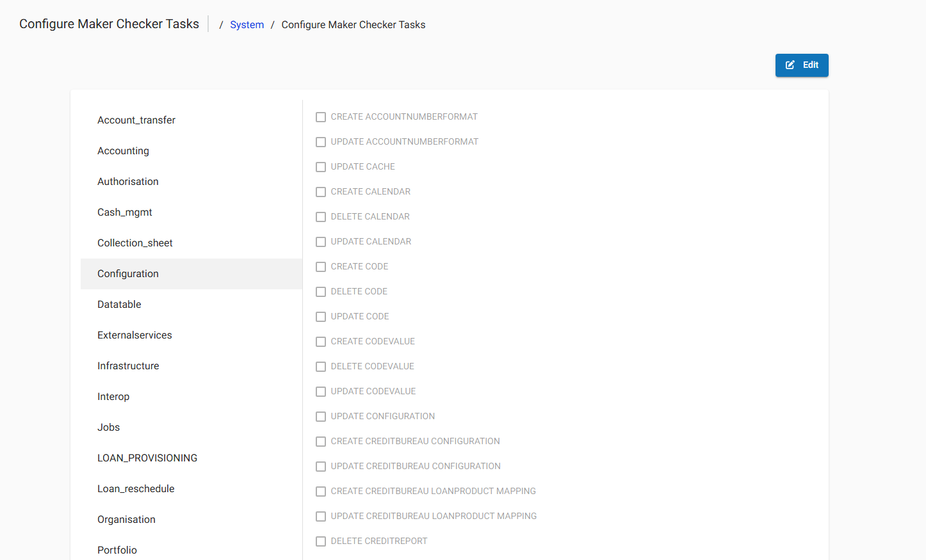Check CREATE CREDITBUREAU CONFIGURATION checkbox
This screenshot has width=926, height=560.
click(x=321, y=441)
